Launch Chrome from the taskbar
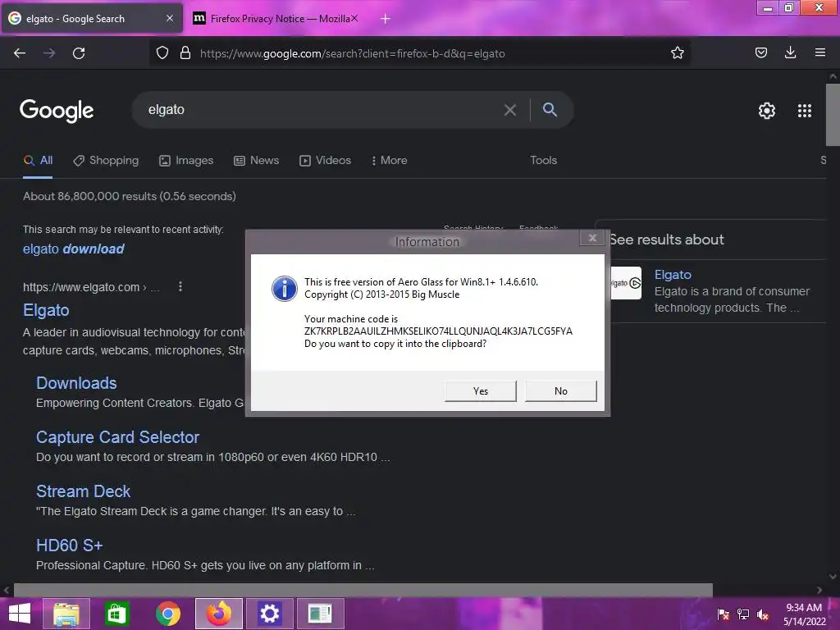 (168, 614)
